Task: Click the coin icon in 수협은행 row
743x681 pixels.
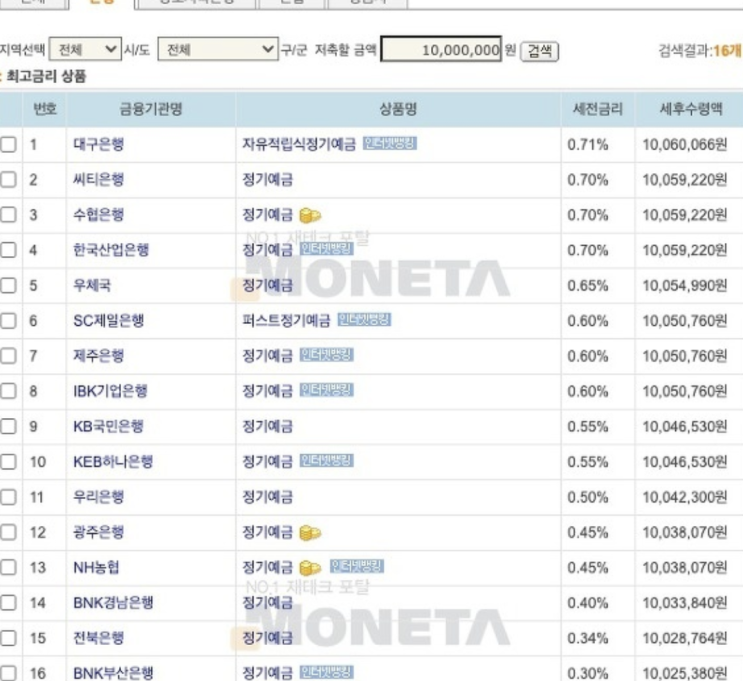Action: pyautogui.click(x=310, y=216)
